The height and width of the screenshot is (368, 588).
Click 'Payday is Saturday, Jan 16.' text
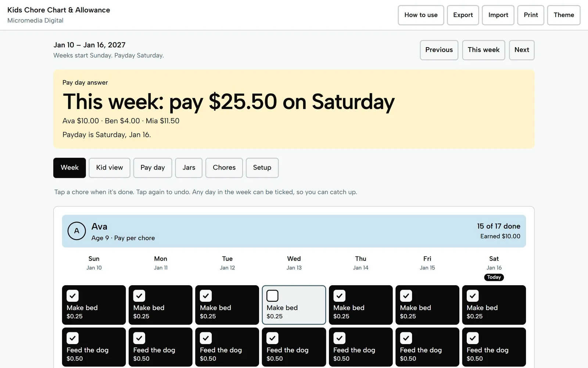(107, 135)
